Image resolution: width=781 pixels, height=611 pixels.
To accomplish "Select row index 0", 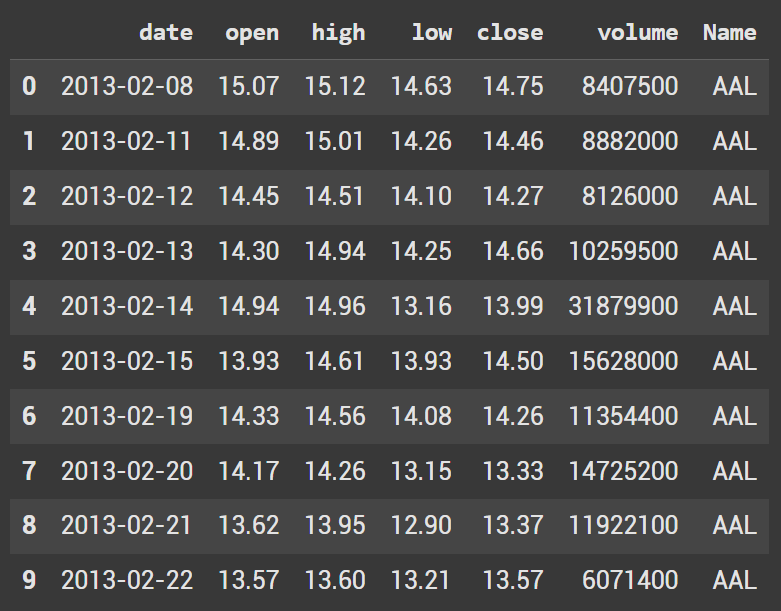I will tap(28, 86).
